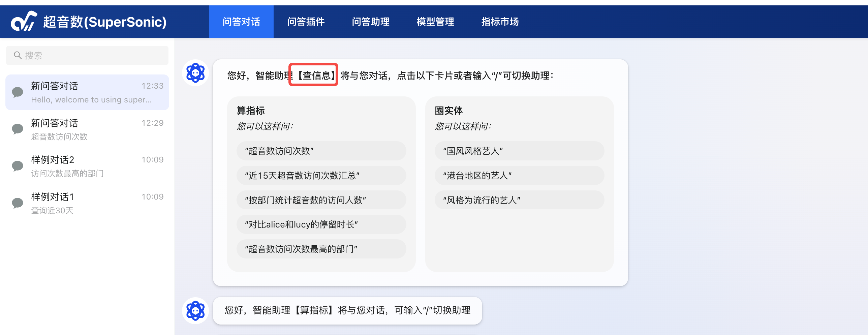Click the magnifier icon in the search box
This screenshot has height=335, width=868.
pos(18,55)
